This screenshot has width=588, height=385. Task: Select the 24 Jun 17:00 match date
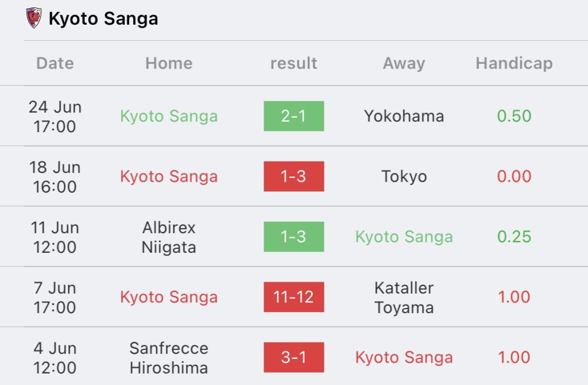click(x=55, y=117)
